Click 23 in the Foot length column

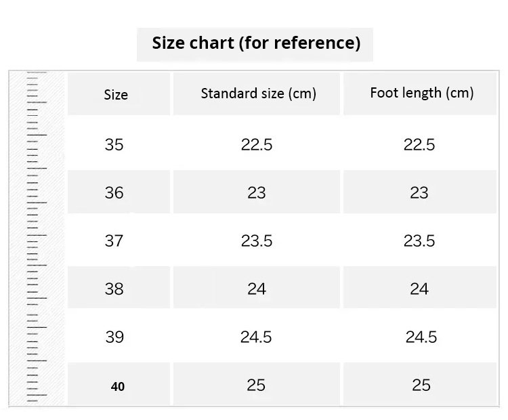419,193
